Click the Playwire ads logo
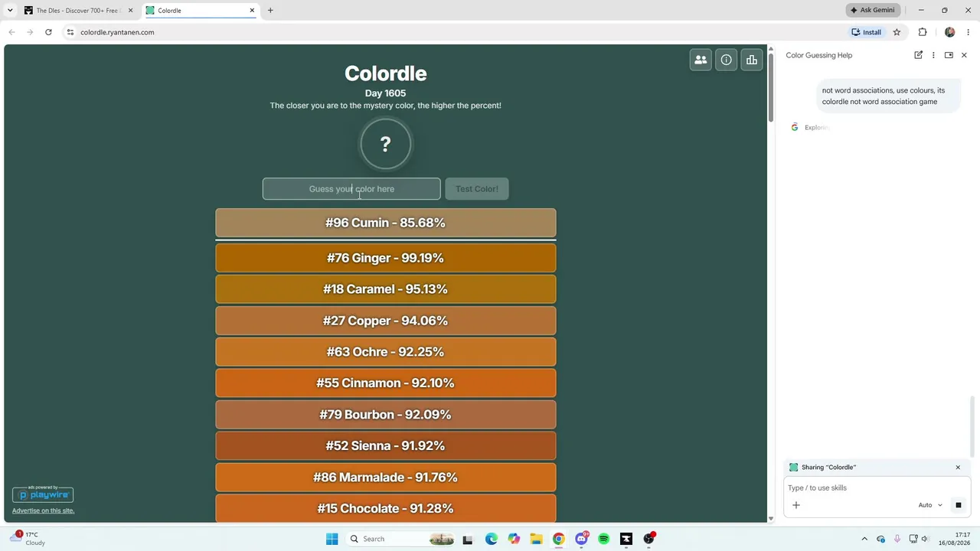Image resolution: width=980 pixels, height=551 pixels. [x=43, y=494]
